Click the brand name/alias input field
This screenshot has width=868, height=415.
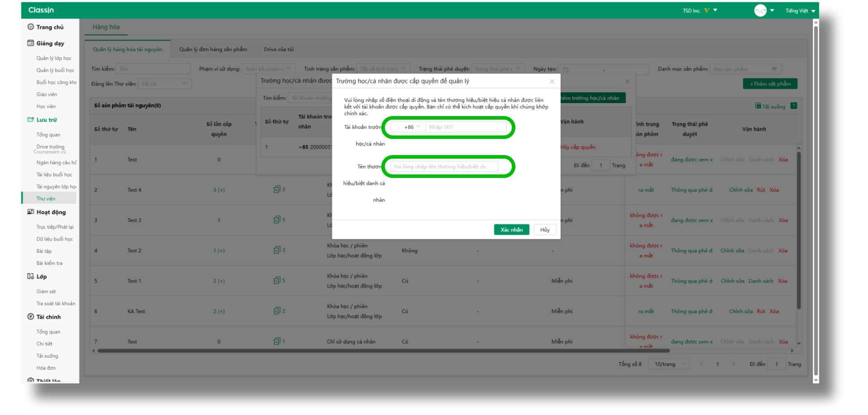pos(443,167)
